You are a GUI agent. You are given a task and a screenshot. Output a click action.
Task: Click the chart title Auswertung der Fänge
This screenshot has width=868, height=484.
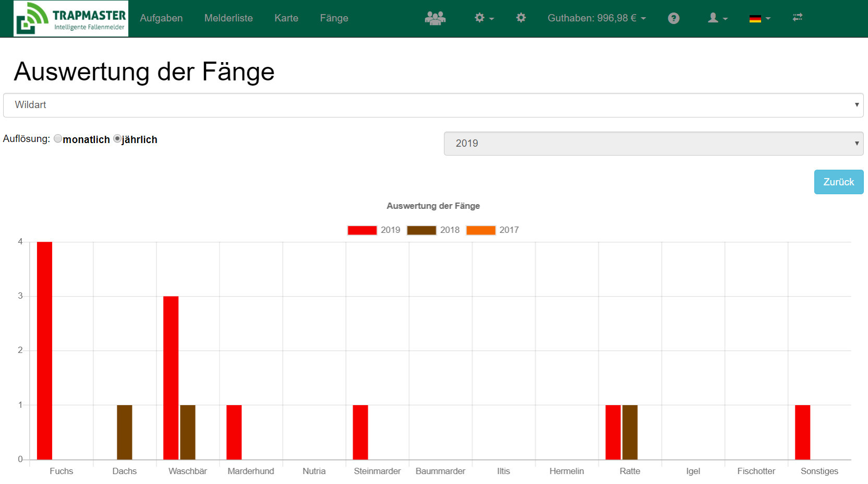coord(433,206)
